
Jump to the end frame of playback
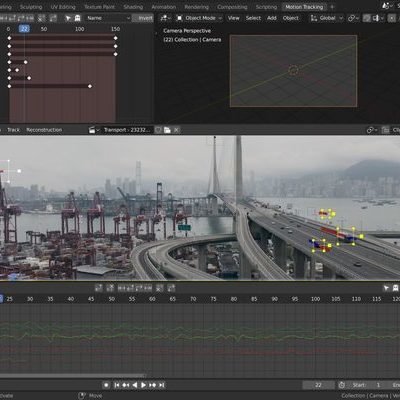[x=162, y=385]
